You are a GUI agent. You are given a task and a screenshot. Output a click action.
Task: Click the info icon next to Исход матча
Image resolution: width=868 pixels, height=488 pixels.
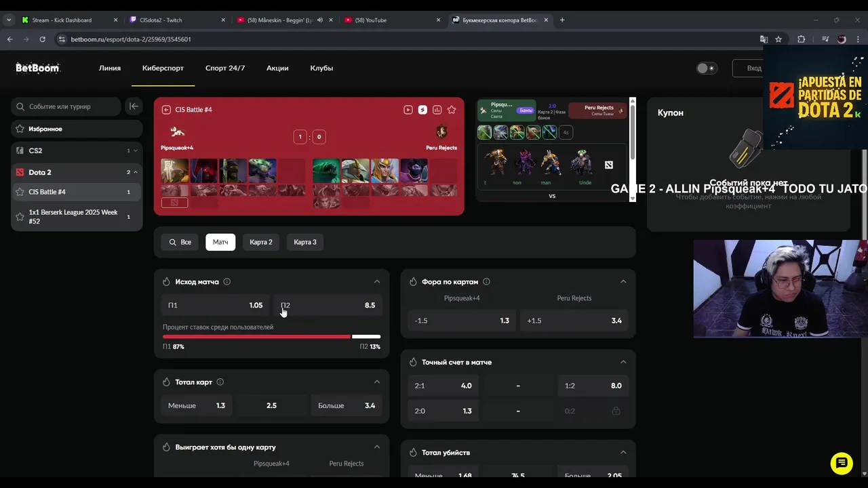(x=227, y=281)
